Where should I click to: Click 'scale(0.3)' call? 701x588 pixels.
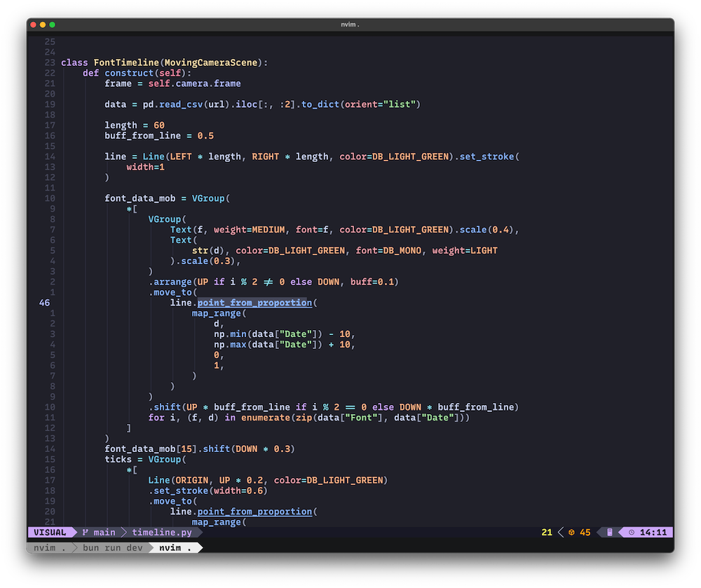pyautogui.click(x=208, y=261)
